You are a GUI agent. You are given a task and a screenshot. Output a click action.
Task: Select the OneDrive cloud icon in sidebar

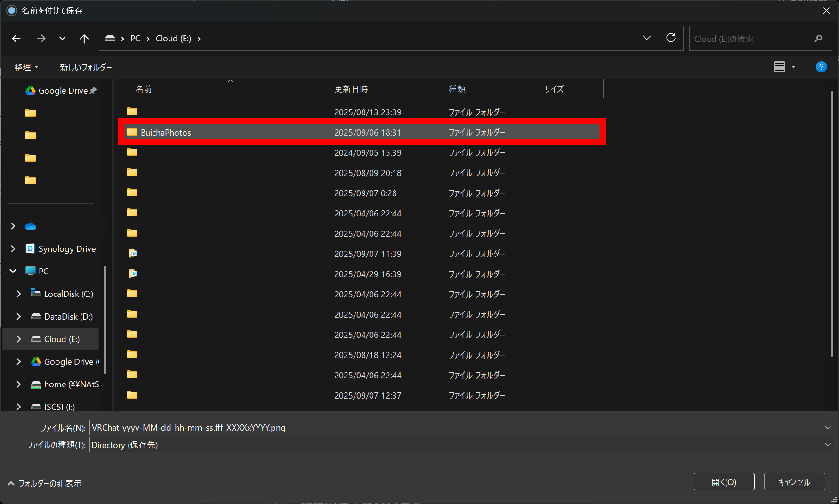pyautogui.click(x=31, y=226)
